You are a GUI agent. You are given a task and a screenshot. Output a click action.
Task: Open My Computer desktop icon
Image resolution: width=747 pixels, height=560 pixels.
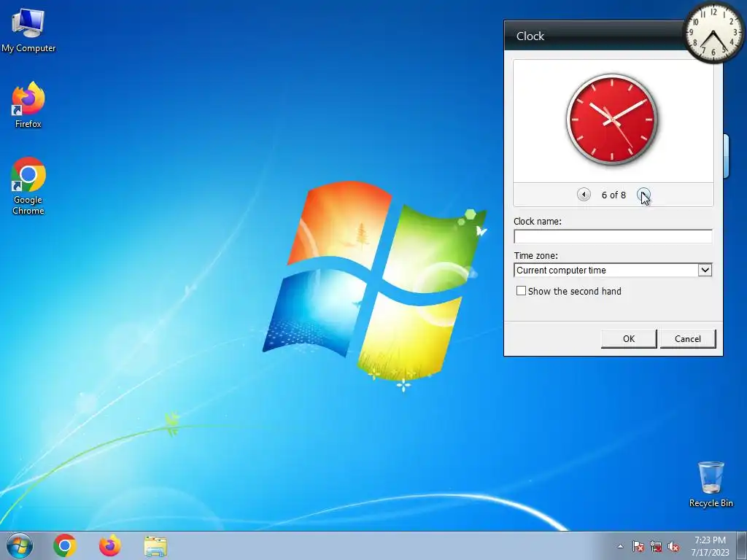pyautogui.click(x=28, y=31)
